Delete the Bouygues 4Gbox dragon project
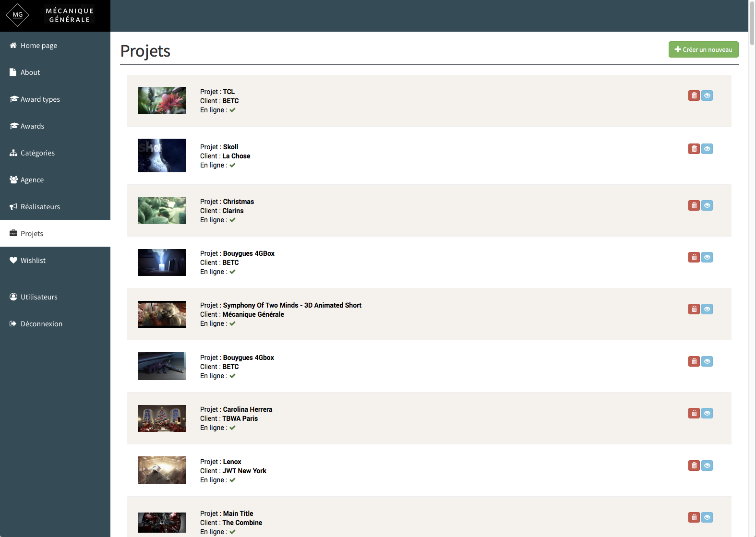Screen dimensions: 756x537 click(694, 361)
